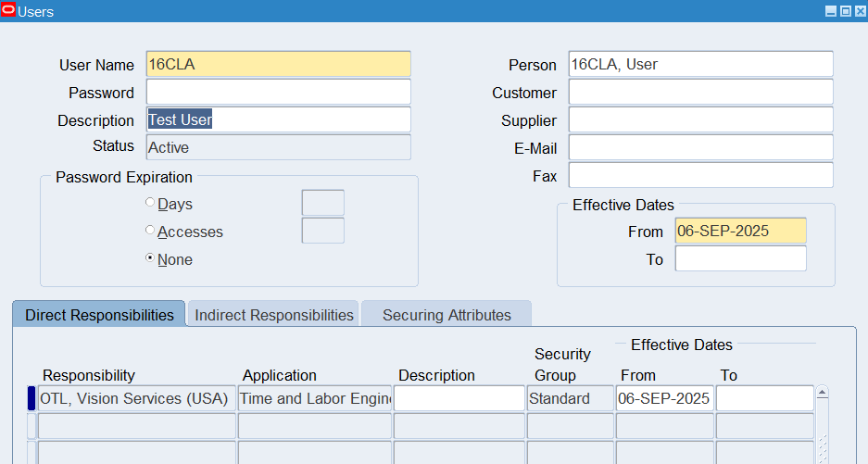Click the Password input field

click(278, 93)
